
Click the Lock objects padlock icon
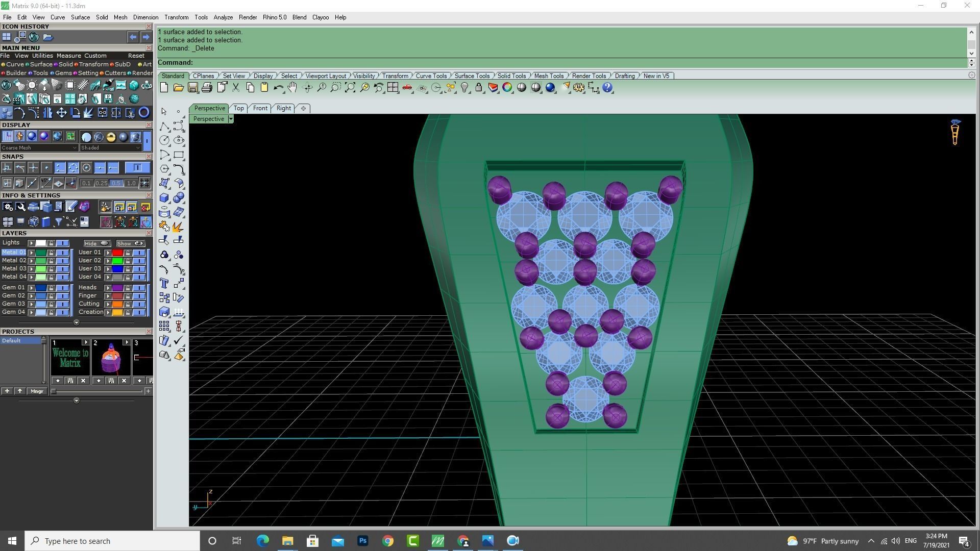(479, 88)
